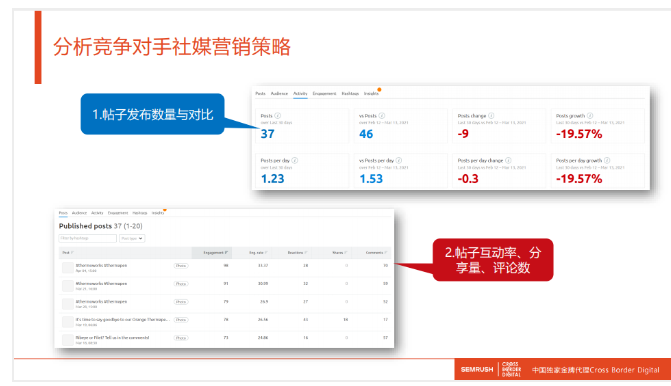This screenshot has width=671, height=386.
Task: Open the Engagement tab above Published posts
Action: (x=118, y=213)
